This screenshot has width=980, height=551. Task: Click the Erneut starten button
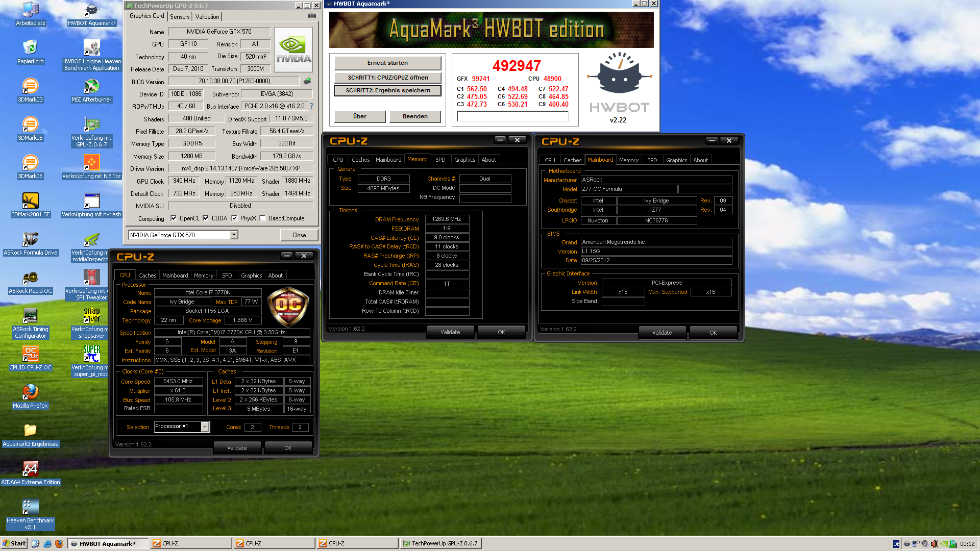coord(387,63)
